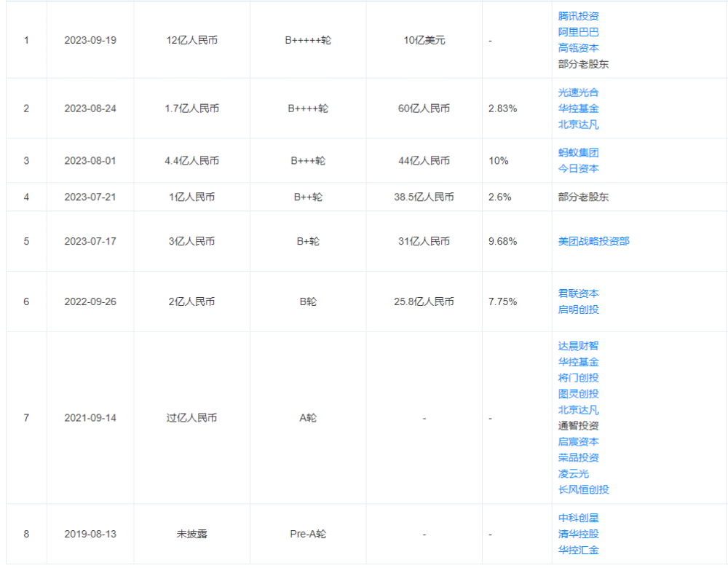Open the 中科创星 investor link
Image resolution: width=728 pixels, height=568 pixels.
578,518
